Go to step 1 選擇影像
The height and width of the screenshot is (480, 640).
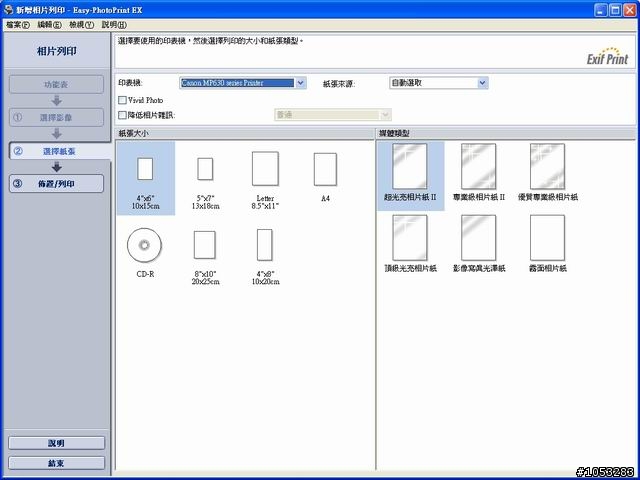pyautogui.click(x=56, y=118)
